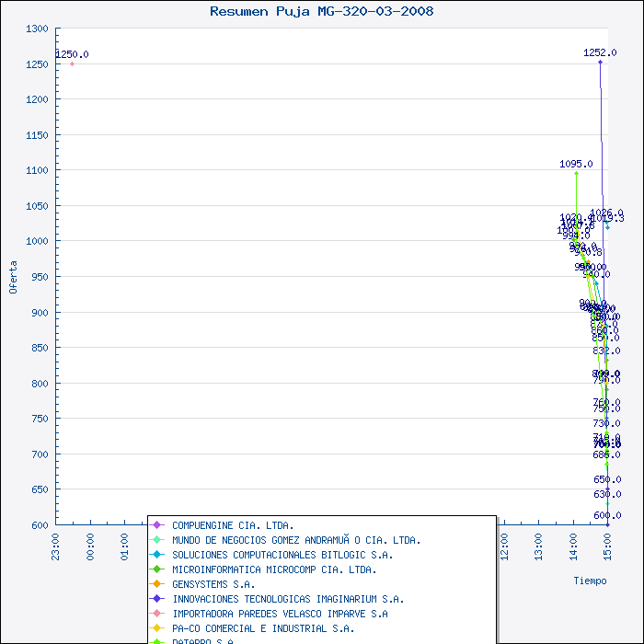Click the SOLUCIONES COMPUTACIONALES BITLOGIC legend marker

157,555
